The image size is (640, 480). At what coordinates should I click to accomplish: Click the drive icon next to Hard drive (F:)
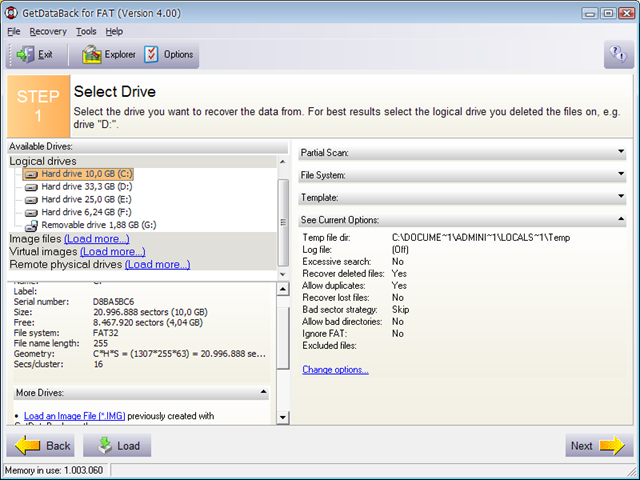click(31, 213)
